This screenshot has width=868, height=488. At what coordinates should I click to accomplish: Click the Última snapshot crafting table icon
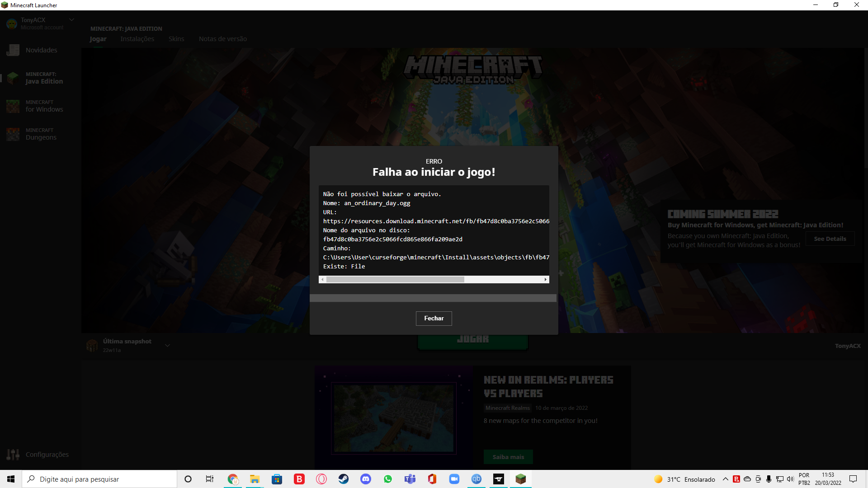point(92,346)
